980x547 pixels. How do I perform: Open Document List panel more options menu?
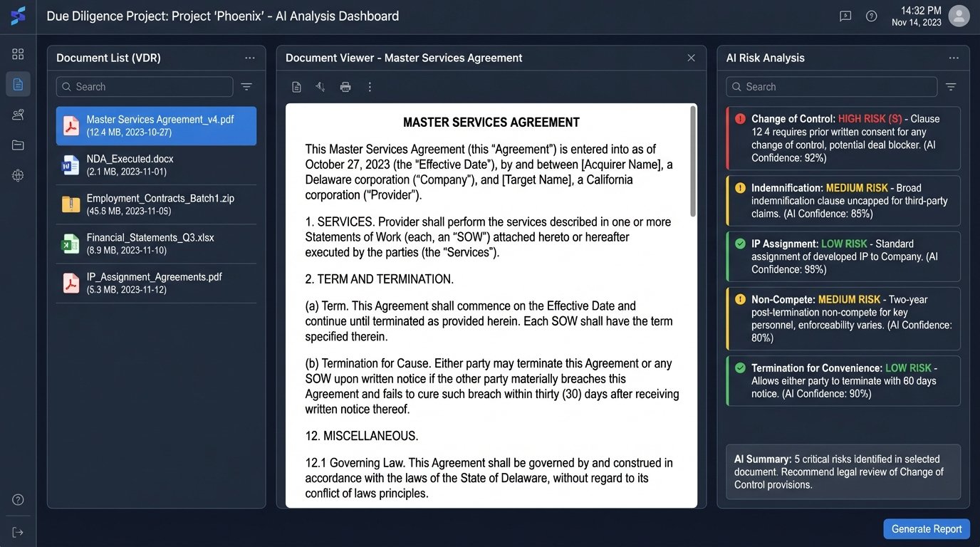(249, 58)
